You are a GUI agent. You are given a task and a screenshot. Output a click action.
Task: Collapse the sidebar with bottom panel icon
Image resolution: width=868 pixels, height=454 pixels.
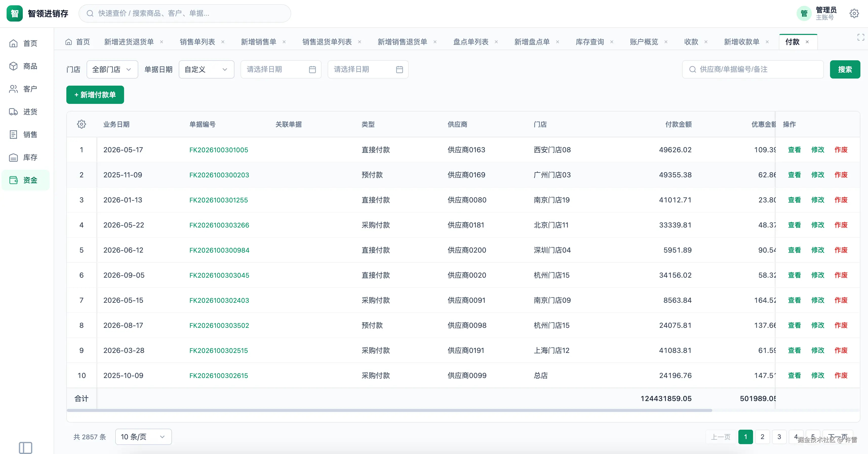(x=26, y=448)
